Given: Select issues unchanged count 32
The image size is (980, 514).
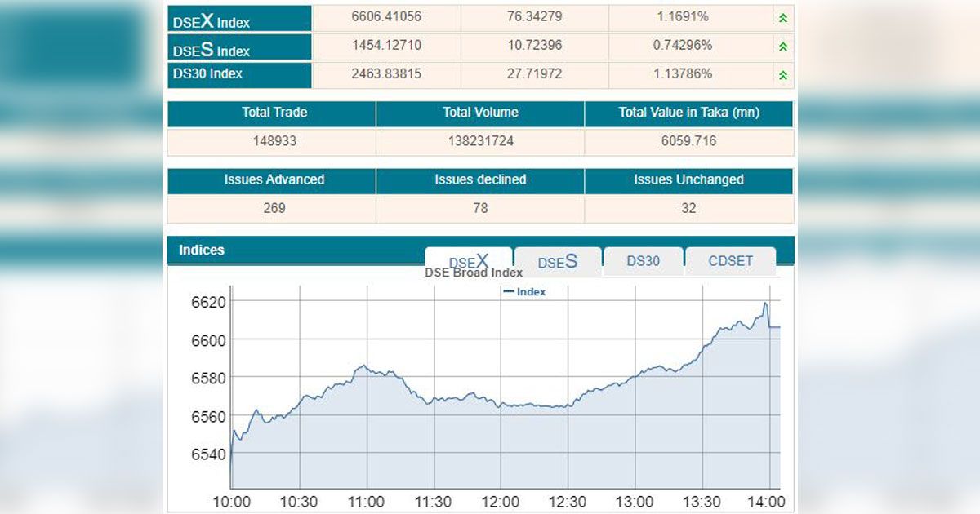Looking at the screenshot, I should 688,208.
